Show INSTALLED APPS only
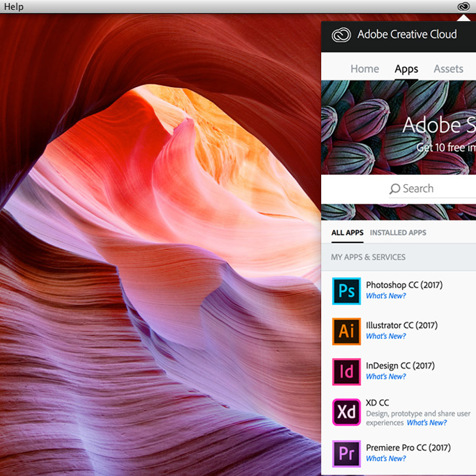 coord(398,233)
